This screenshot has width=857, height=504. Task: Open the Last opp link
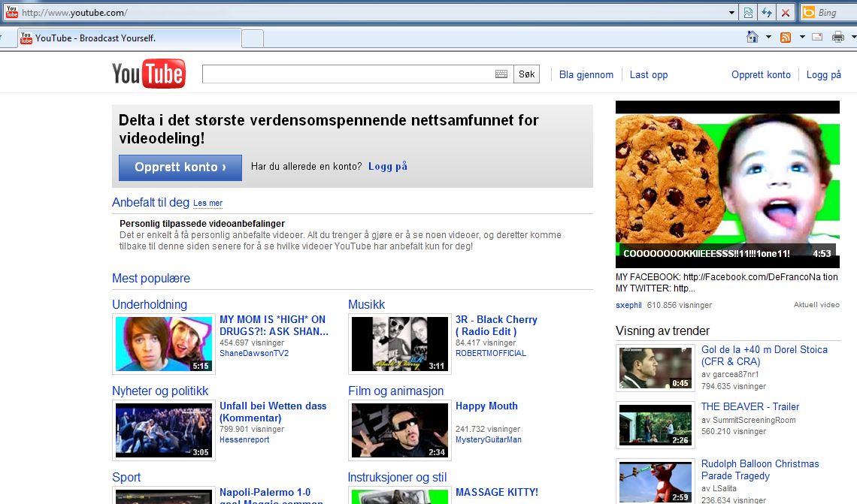[649, 75]
